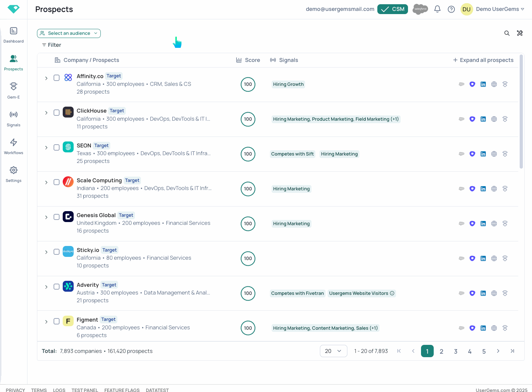Expand the ClickHouse row
This screenshot has height=392, width=532.
[x=46, y=113]
